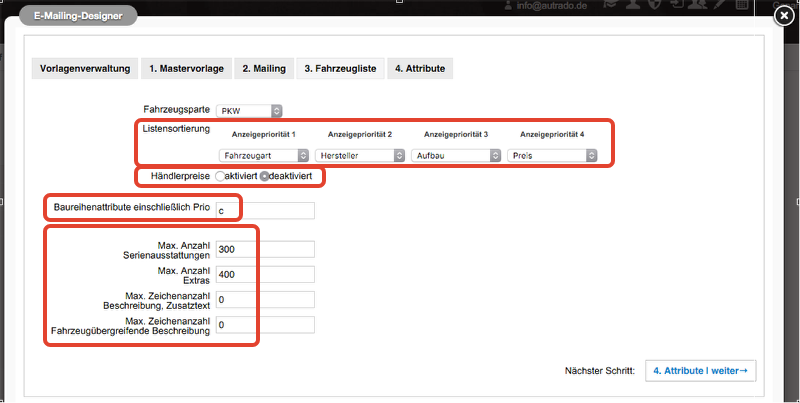
Task: Switch to the Vorlagenverwaltung tab
Action: click(x=85, y=69)
